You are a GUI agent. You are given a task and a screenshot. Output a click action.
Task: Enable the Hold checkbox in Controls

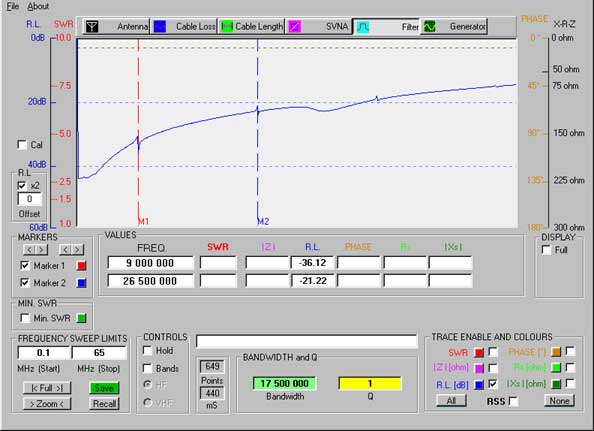tap(147, 350)
